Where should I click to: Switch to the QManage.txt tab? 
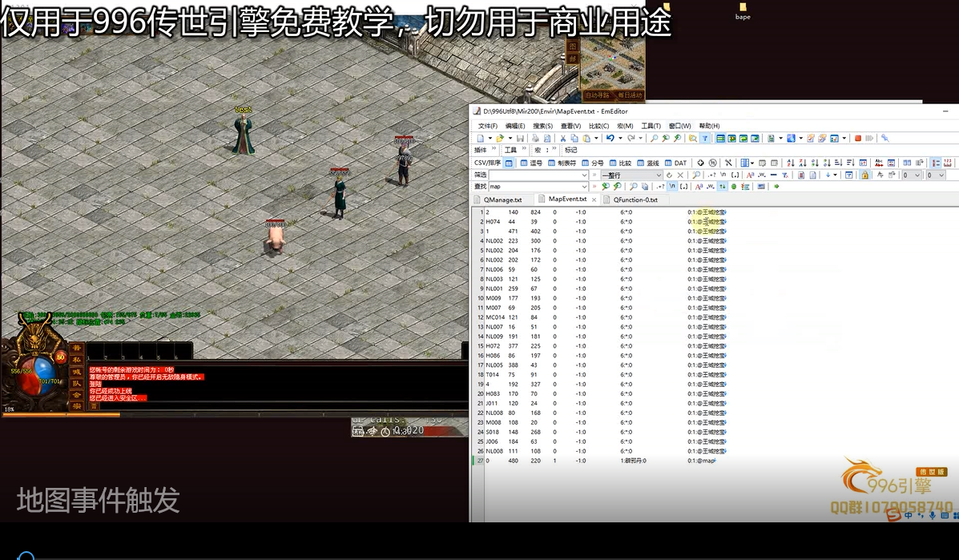click(x=502, y=200)
